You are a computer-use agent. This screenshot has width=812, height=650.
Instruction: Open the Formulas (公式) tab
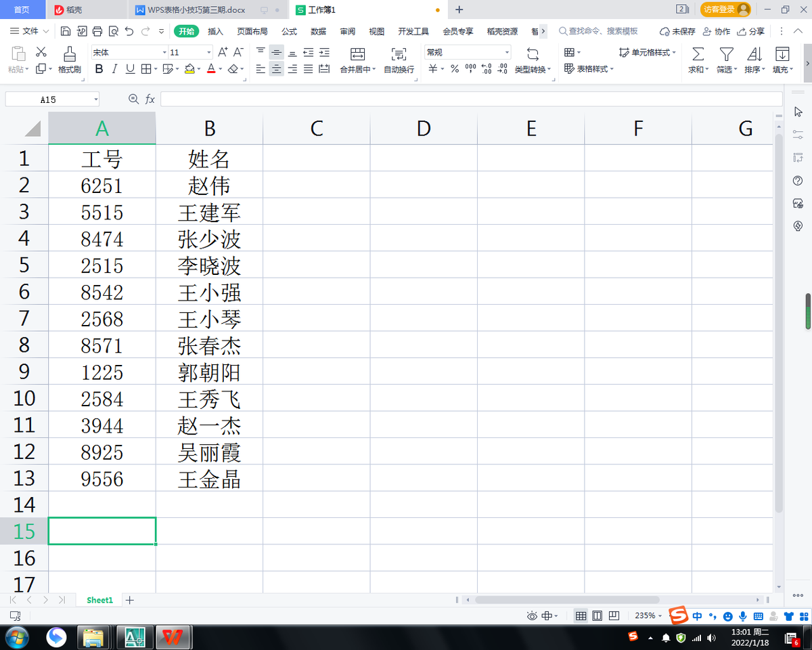(x=289, y=31)
